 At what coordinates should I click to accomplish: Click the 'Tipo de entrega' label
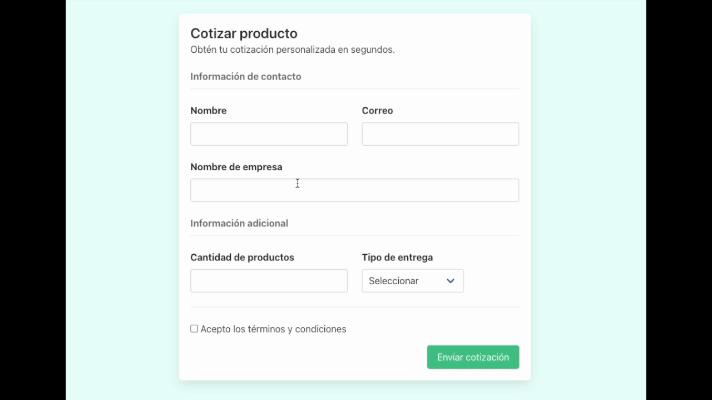(397, 257)
